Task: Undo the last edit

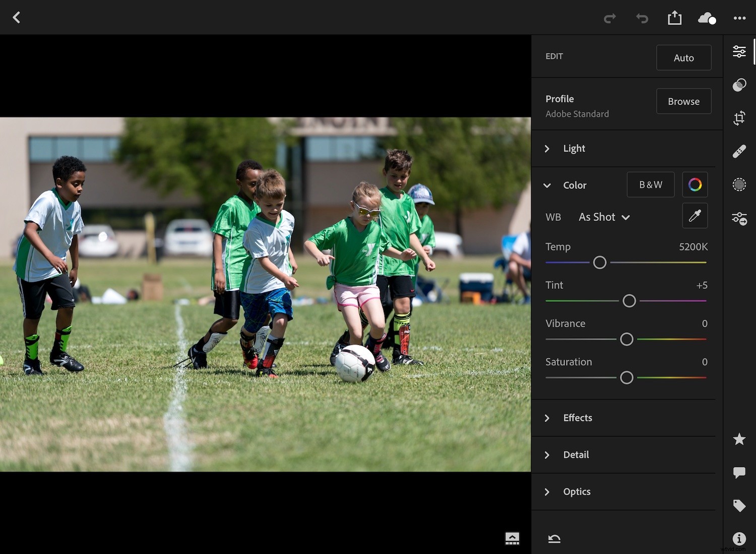Action: coord(642,18)
